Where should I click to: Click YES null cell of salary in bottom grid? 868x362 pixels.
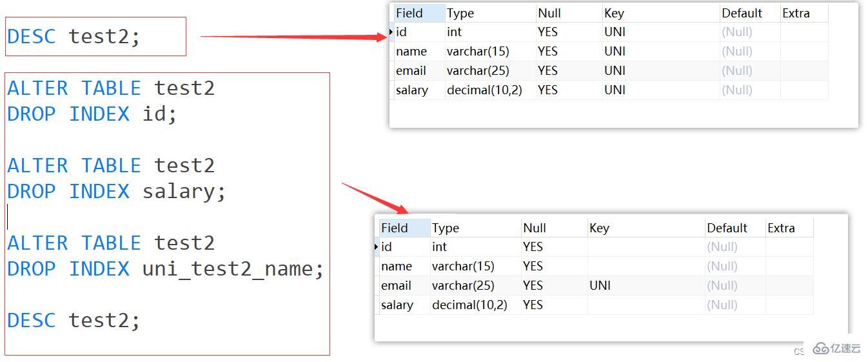point(554,305)
